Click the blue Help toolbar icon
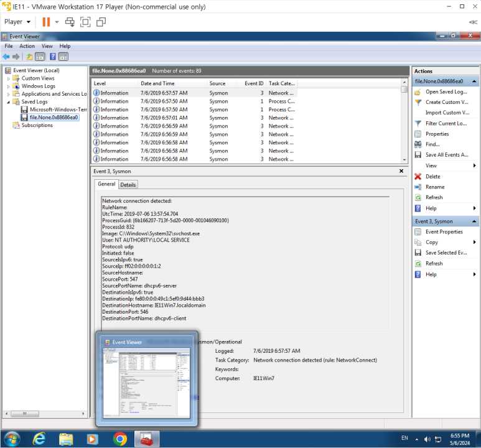The height and width of the screenshot is (448, 481). [x=53, y=57]
